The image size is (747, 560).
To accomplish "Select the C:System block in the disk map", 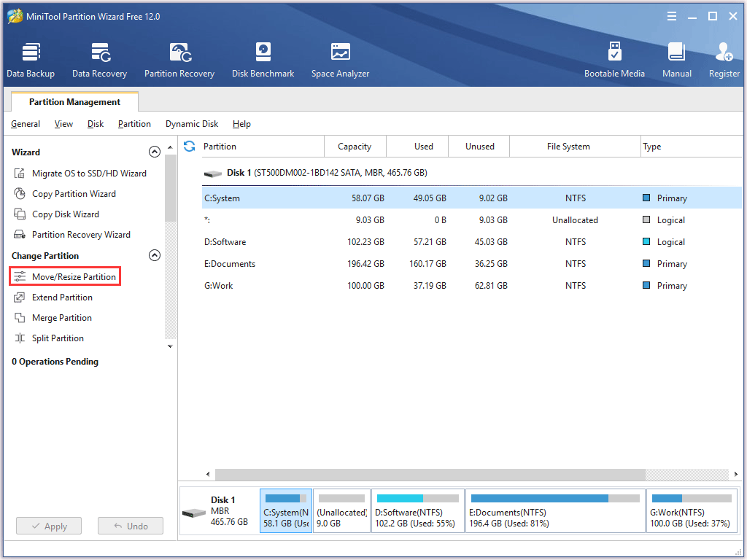I will pos(286,510).
